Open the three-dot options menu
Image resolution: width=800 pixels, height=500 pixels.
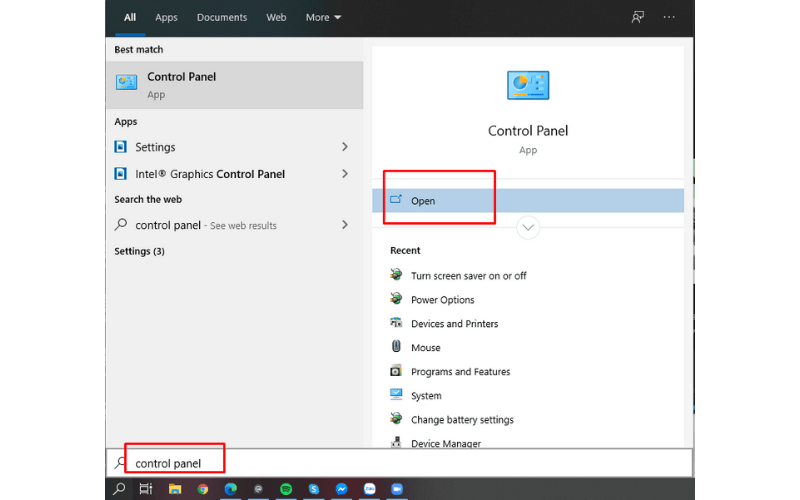point(669,17)
